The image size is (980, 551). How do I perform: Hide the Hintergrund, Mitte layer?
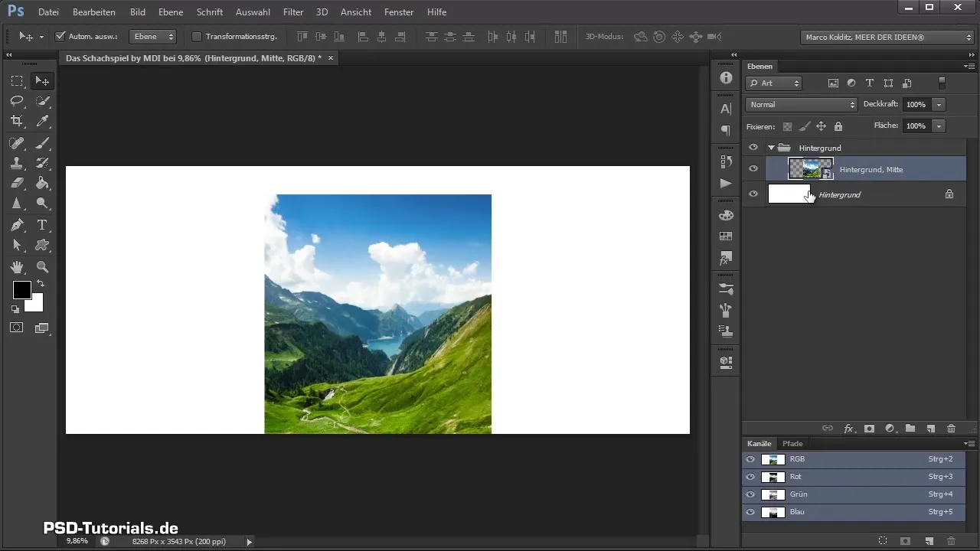pos(753,169)
